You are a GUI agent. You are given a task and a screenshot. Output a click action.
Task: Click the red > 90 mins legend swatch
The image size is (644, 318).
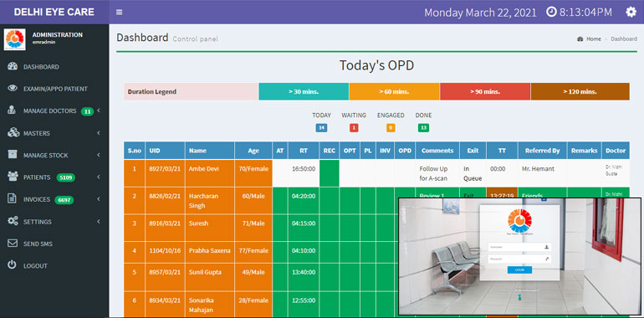pos(485,91)
